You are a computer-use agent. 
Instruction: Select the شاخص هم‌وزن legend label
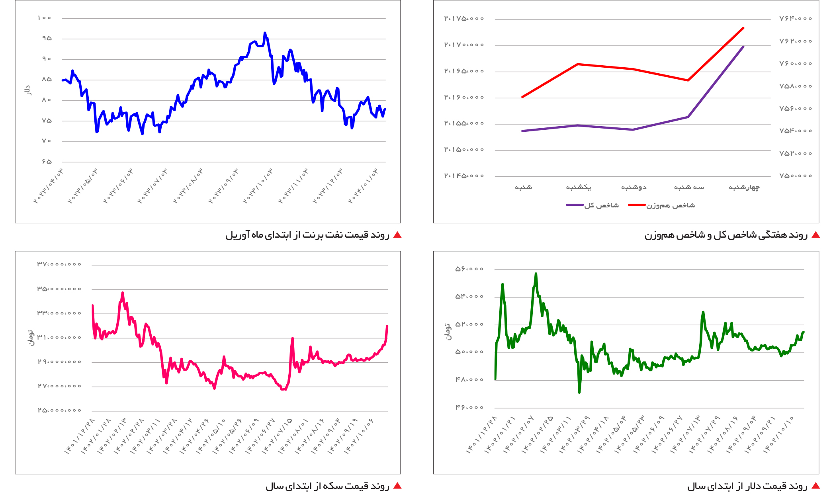671,205
